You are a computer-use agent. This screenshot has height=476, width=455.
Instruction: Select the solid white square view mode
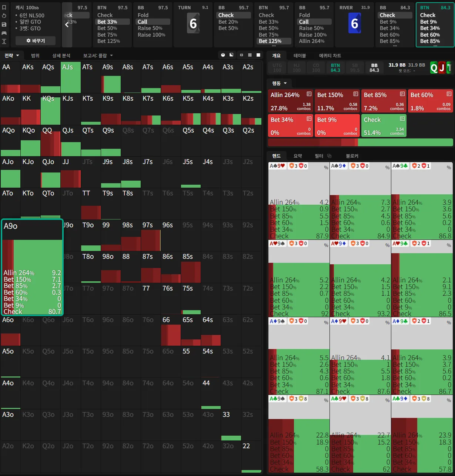(x=258, y=55)
